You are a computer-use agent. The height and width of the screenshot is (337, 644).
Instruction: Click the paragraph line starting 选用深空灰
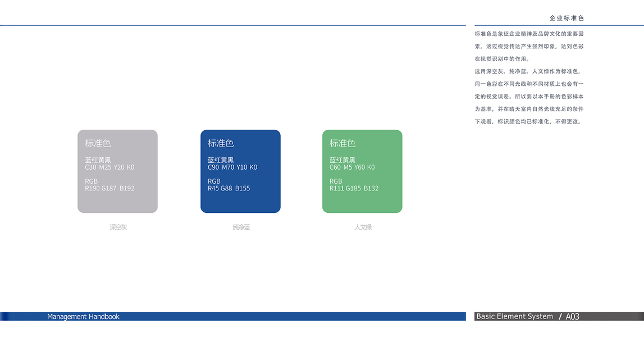click(x=528, y=71)
